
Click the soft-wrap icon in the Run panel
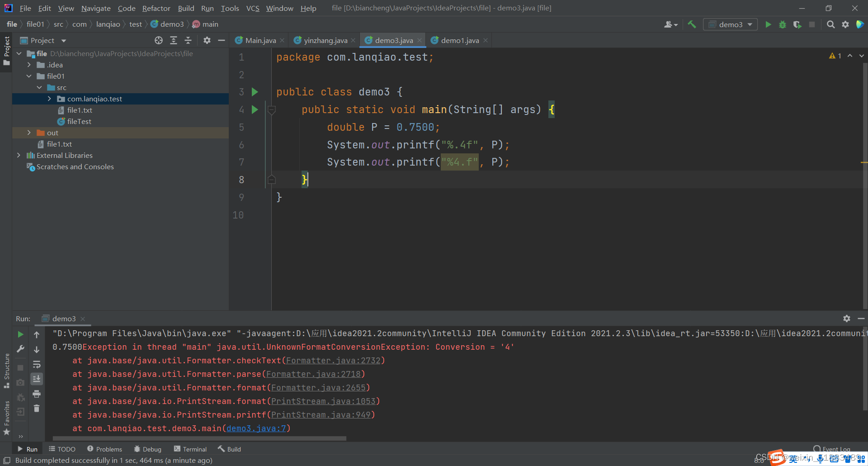37,365
